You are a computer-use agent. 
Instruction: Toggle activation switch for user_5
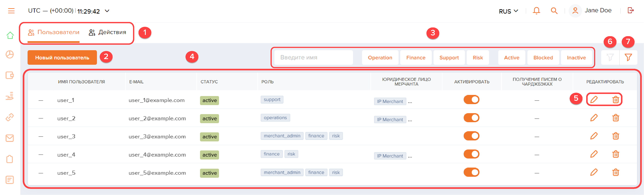tap(471, 172)
